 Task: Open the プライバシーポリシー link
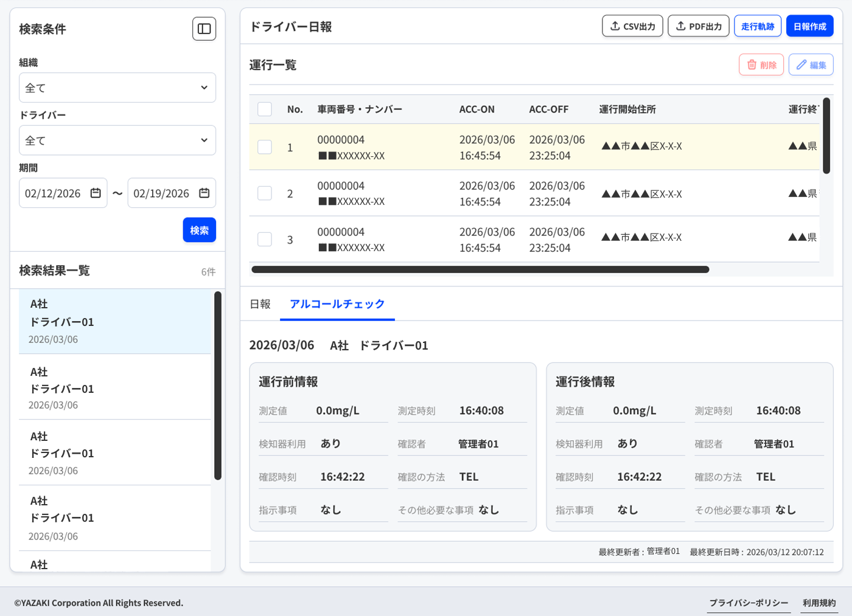(749, 603)
